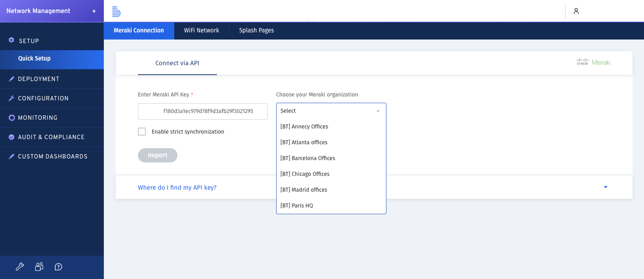Click the Audit & Compliance checkmark icon
Image resolution: width=644 pixels, height=279 pixels.
11,137
